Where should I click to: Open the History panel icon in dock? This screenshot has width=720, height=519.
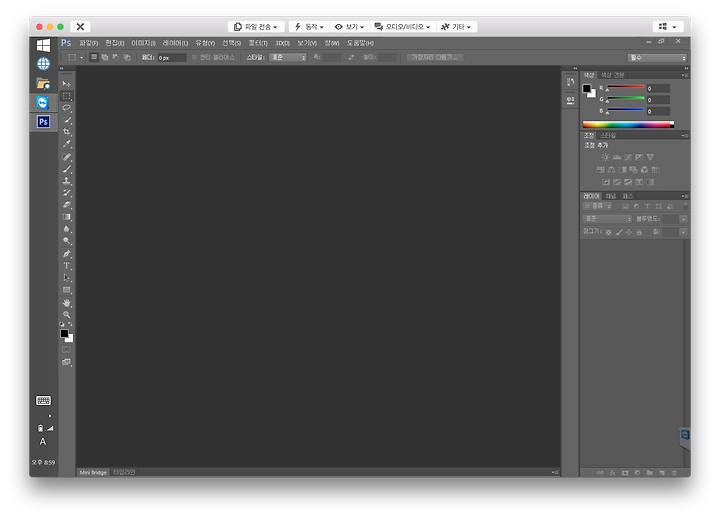(570, 82)
